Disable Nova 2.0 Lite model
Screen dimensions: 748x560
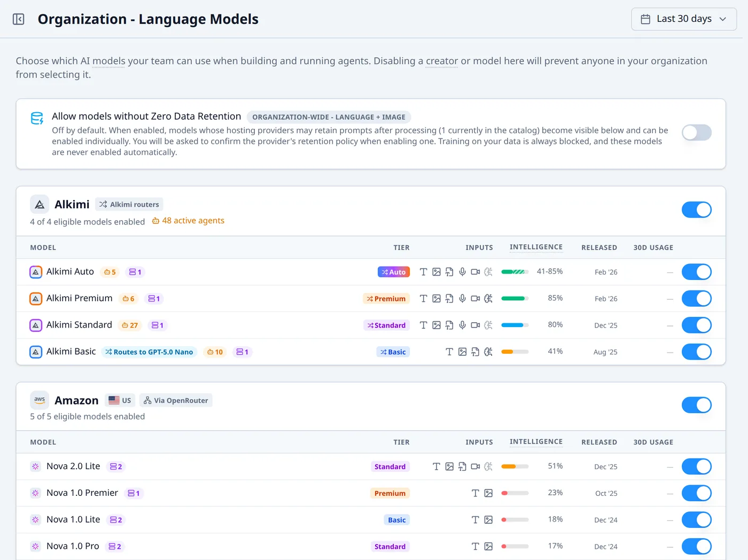click(696, 466)
